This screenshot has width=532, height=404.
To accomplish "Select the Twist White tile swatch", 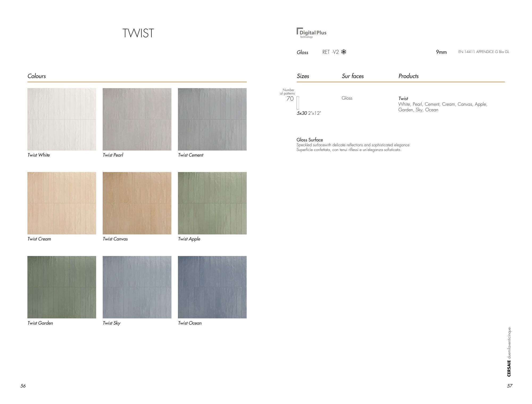I will [x=62, y=119].
